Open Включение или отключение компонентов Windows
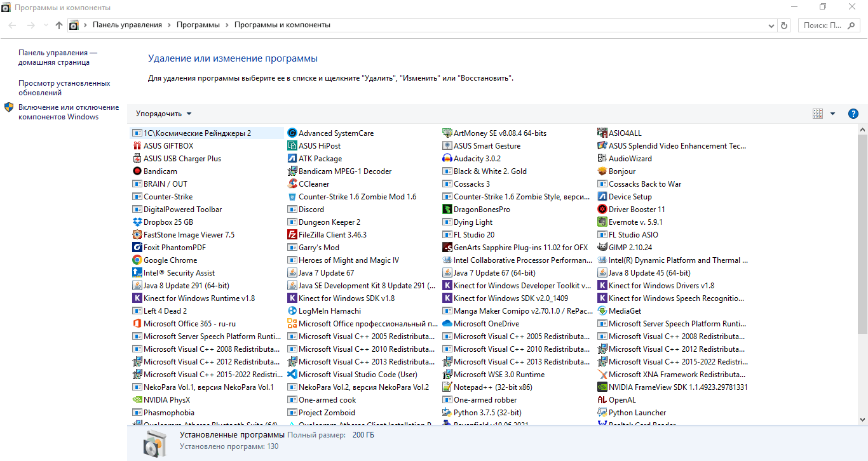Viewport: 868px width, 461px height. (x=69, y=112)
